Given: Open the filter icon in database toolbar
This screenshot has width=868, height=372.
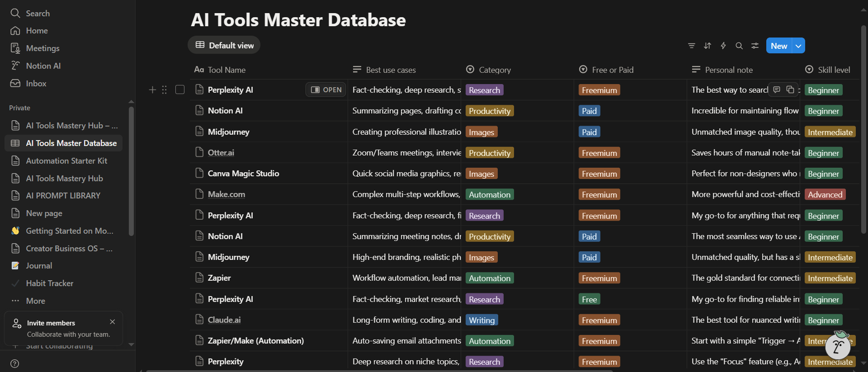Looking at the screenshot, I should [692, 46].
